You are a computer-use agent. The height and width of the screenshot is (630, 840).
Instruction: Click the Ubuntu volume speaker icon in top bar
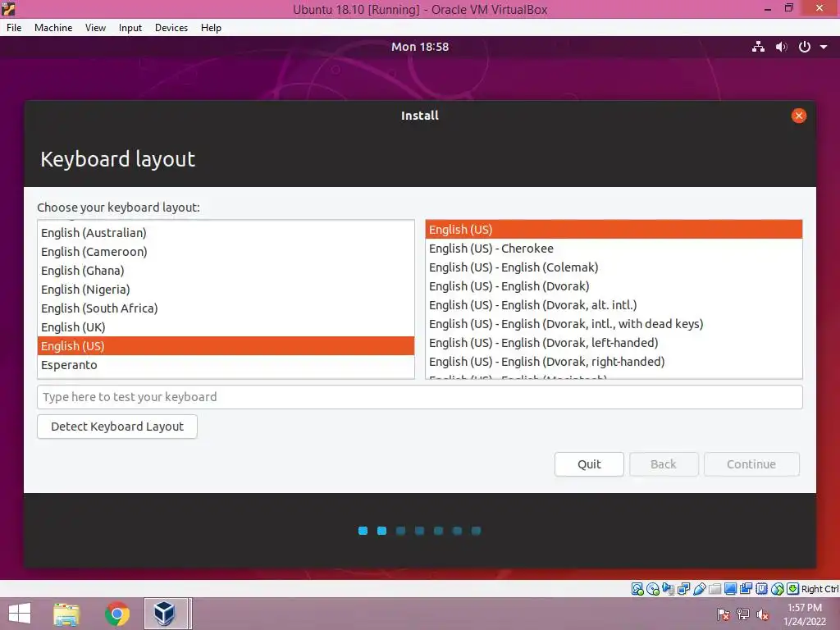782,47
